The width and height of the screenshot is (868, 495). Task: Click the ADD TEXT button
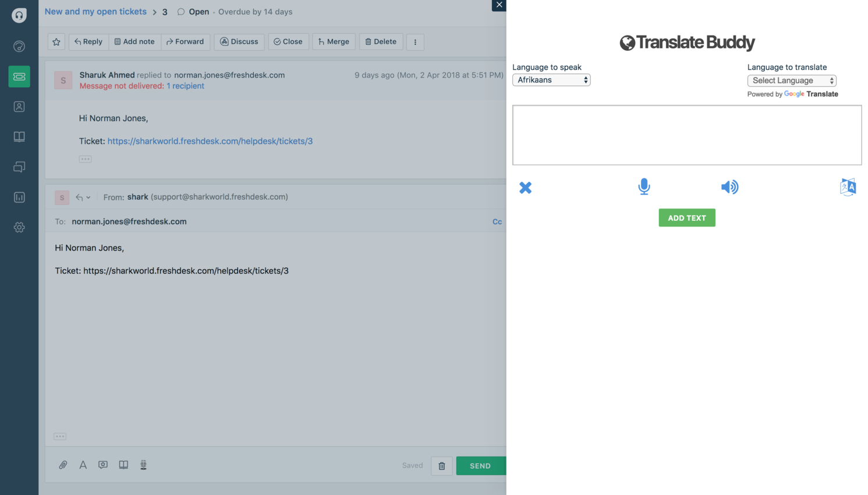687,218
